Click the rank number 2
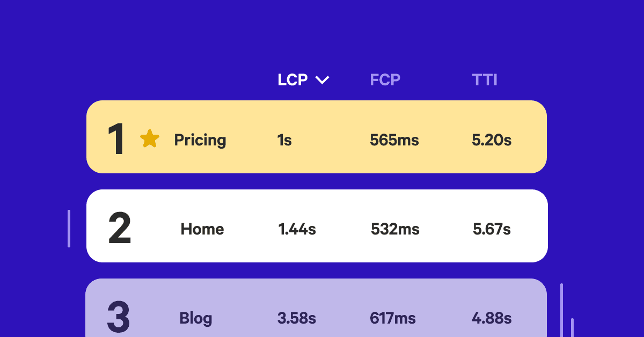Screen dimensions: 644x337 coord(120,229)
